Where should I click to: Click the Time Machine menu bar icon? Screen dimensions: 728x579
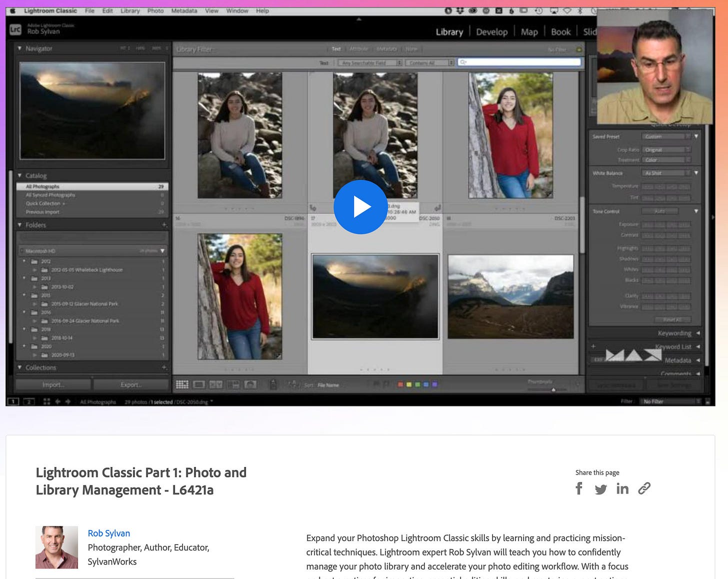(x=538, y=10)
